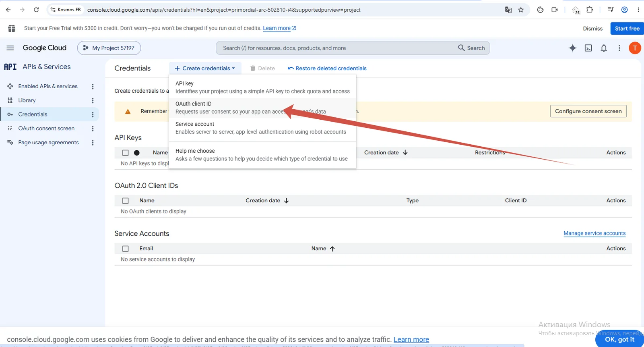Image resolution: width=644 pixels, height=347 pixels.
Task: Expand the Create credentials dropdown
Action: pyautogui.click(x=205, y=68)
